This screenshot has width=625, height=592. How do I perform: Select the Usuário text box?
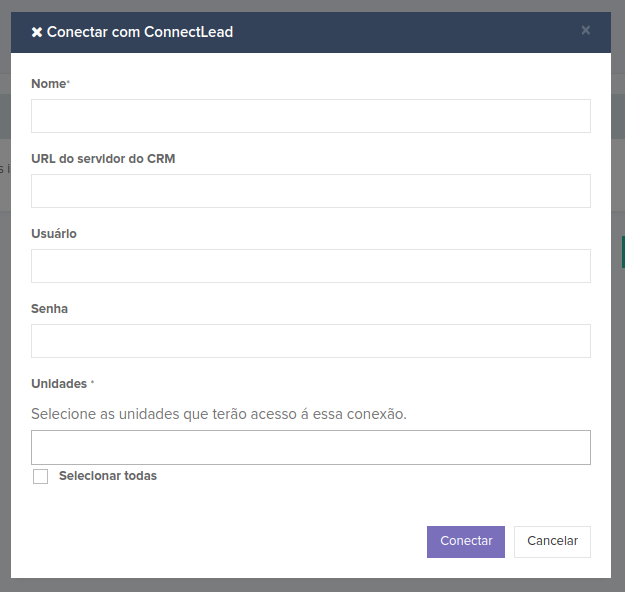pyautogui.click(x=311, y=266)
